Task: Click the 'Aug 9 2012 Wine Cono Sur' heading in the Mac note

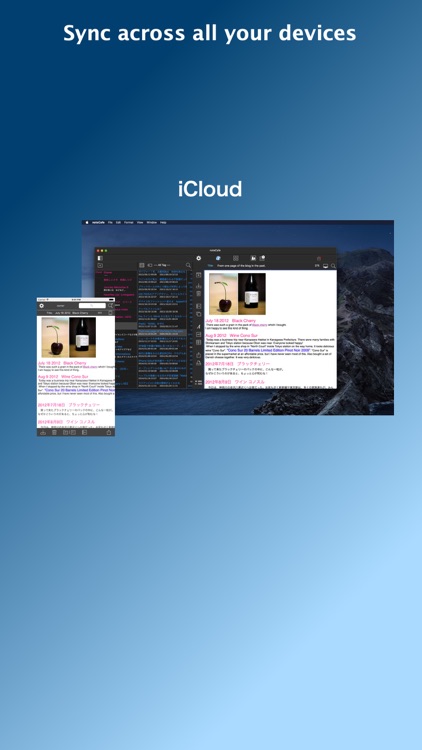Action: pyautogui.click(x=232, y=336)
